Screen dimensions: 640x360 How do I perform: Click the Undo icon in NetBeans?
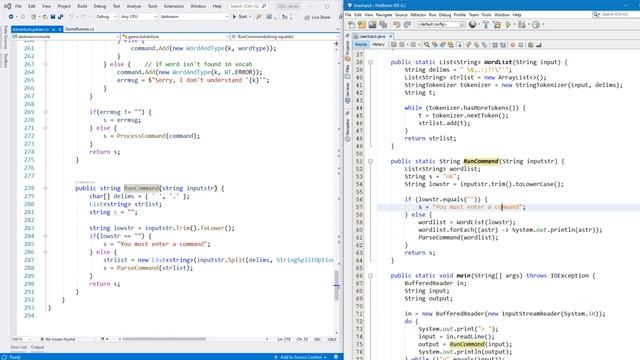pyautogui.click(x=396, y=24)
